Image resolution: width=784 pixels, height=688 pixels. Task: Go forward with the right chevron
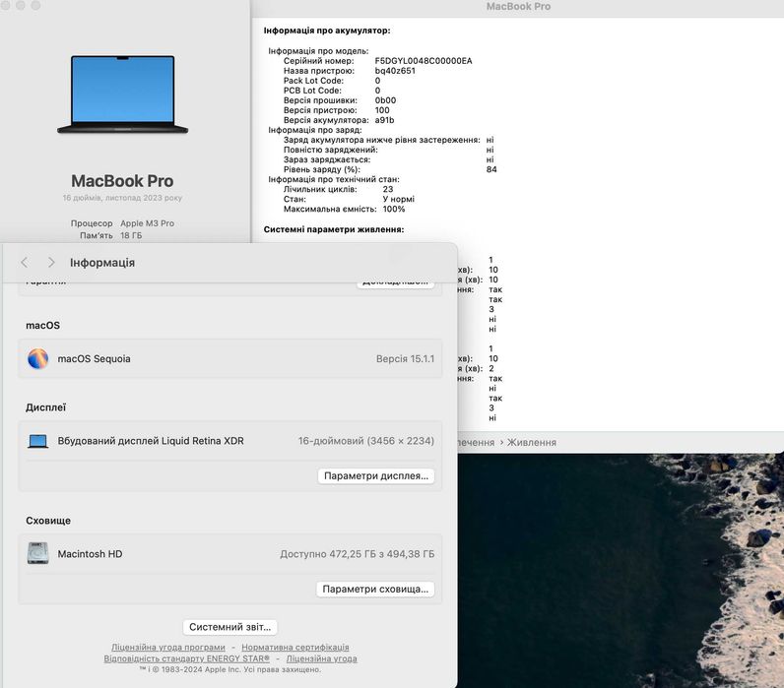tap(51, 263)
